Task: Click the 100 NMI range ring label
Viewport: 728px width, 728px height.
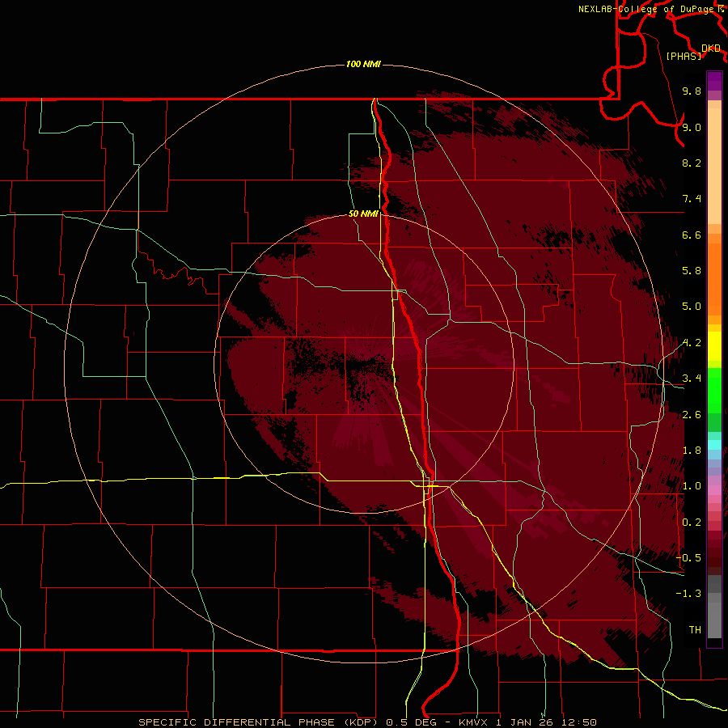Action: (x=363, y=64)
